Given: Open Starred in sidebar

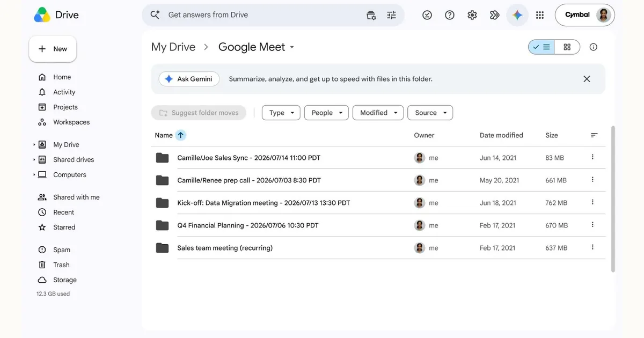Looking at the screenshot, I should click(64, 227).
